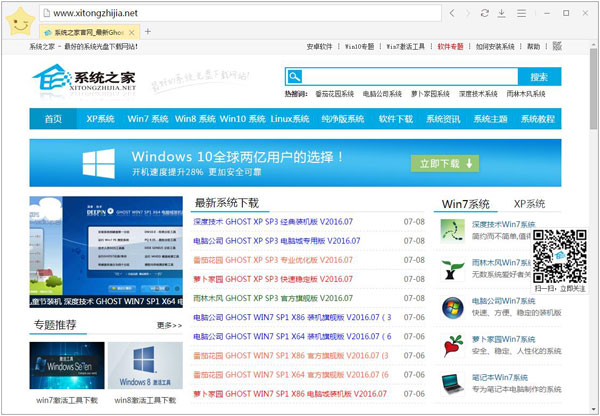This screenshot has width=600, height=416.
Task: Click the 搜索 search button
Action: coord(540,77)
